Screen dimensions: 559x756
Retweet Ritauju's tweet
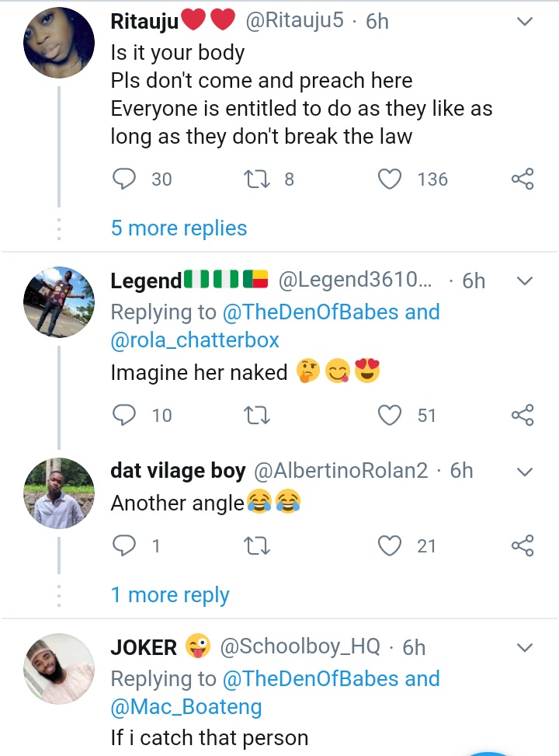255,179
